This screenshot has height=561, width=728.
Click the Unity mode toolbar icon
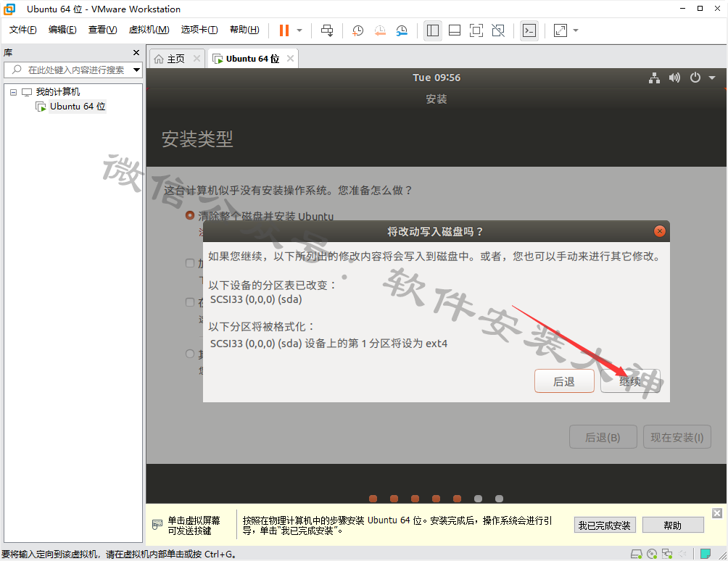click(x=498, y=30)
